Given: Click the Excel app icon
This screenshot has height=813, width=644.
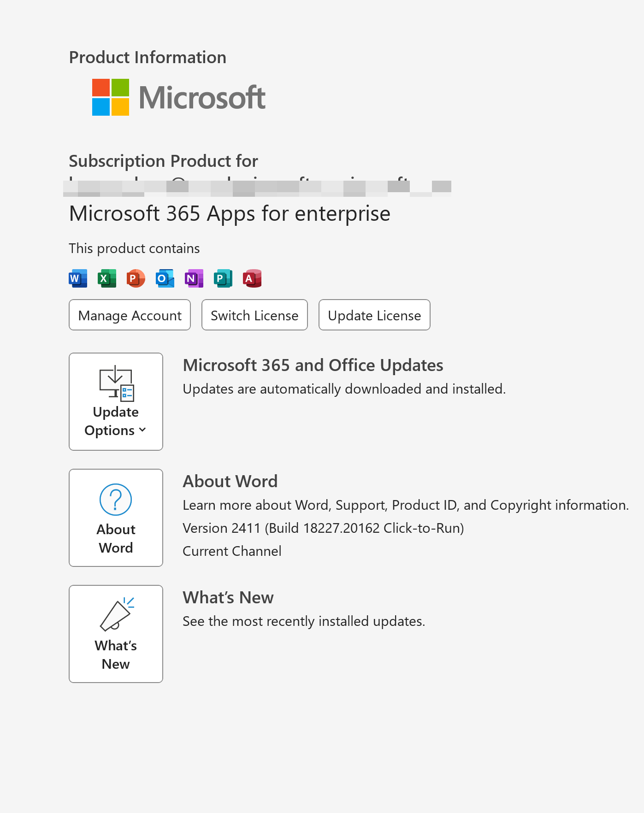Looking at the screenshot, I should click(x=107, y=278).
